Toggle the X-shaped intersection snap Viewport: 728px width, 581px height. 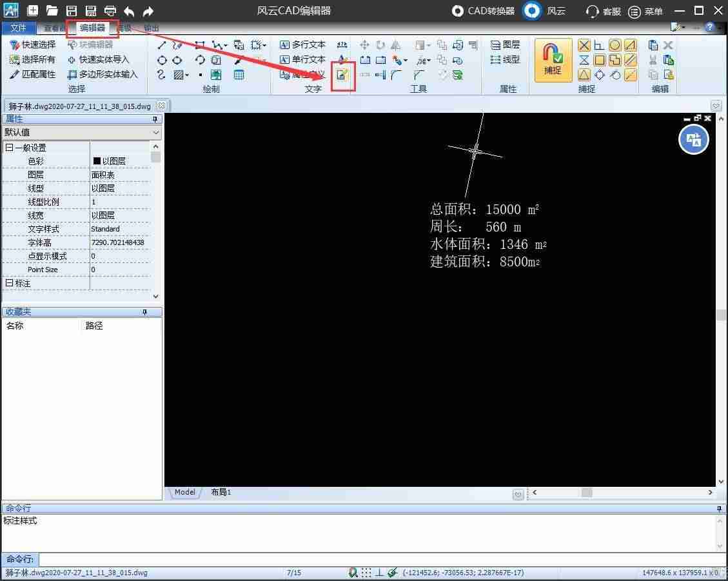(x=584, y=45)
